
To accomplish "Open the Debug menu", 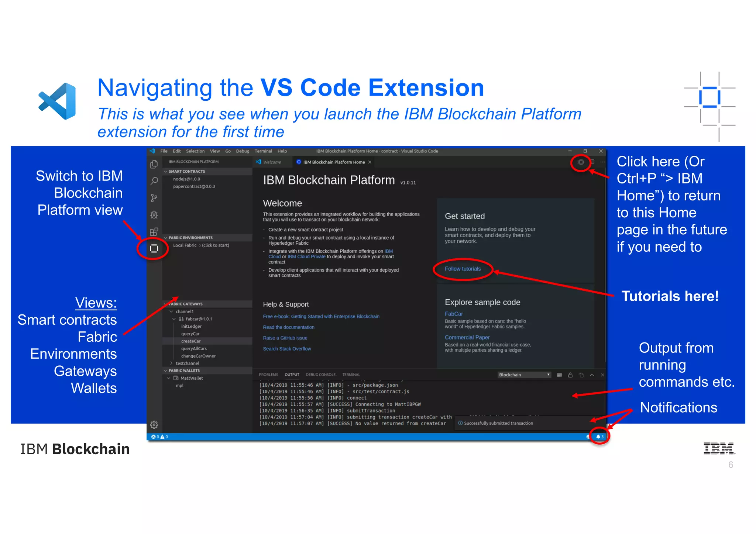I will coord(243,151).
